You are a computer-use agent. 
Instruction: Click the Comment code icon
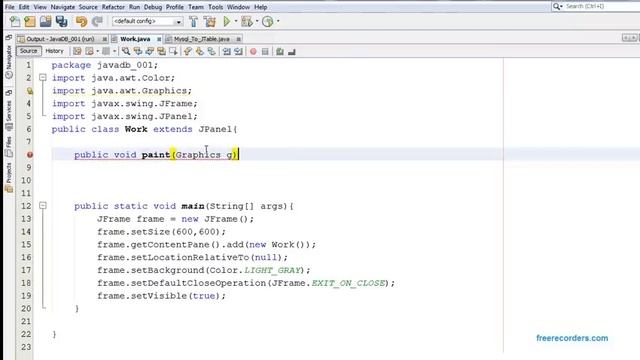click(280, 51)
